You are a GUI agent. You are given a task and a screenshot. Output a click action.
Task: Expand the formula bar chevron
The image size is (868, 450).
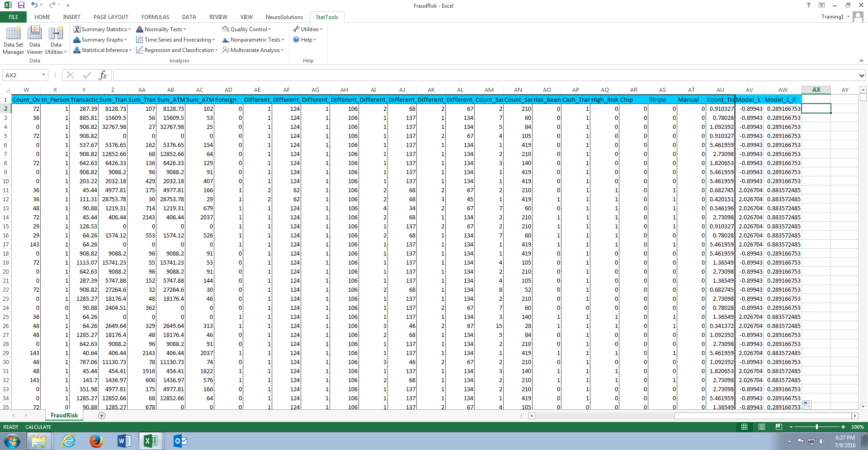[862, 76]
